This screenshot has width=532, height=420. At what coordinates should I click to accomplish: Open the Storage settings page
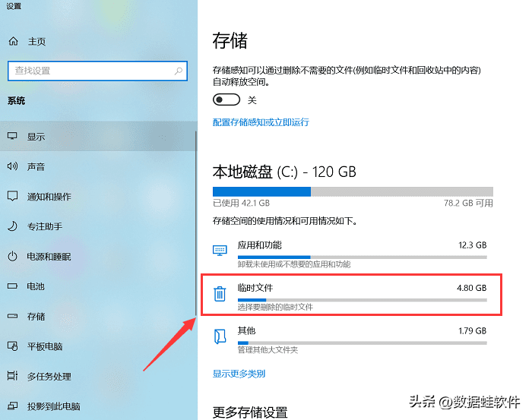[36, 316]
